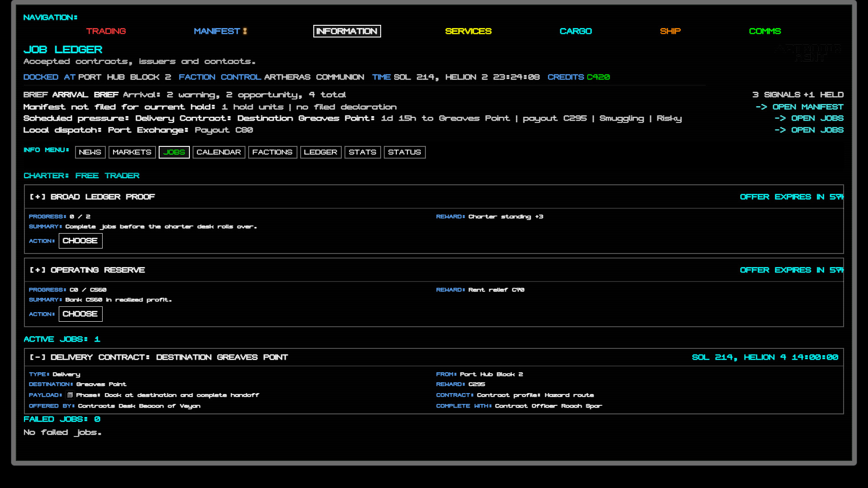Go to the SERVICES navigation tab
Image resolution: width=868 pixels, height=488 pixels.
click(x=468, y=31)
